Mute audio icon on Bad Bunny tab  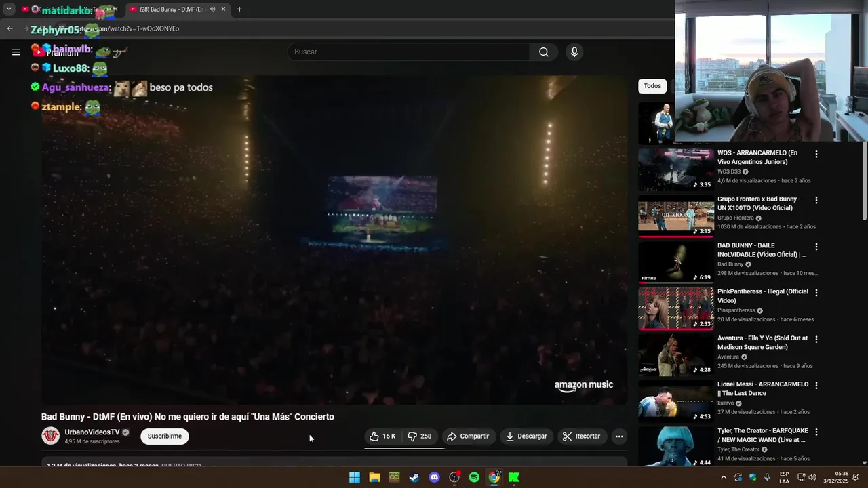point(212,9)
